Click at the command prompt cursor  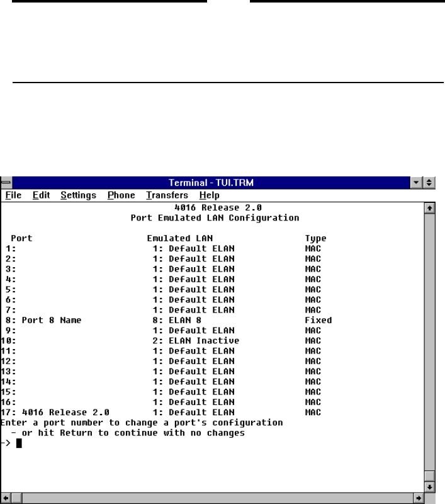[x=19, y=443]
